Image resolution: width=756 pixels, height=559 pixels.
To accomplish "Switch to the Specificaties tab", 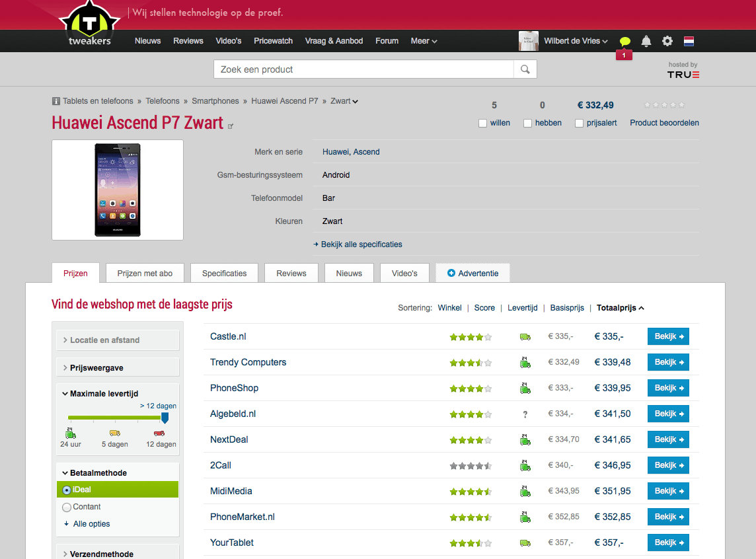I will 224,272.
